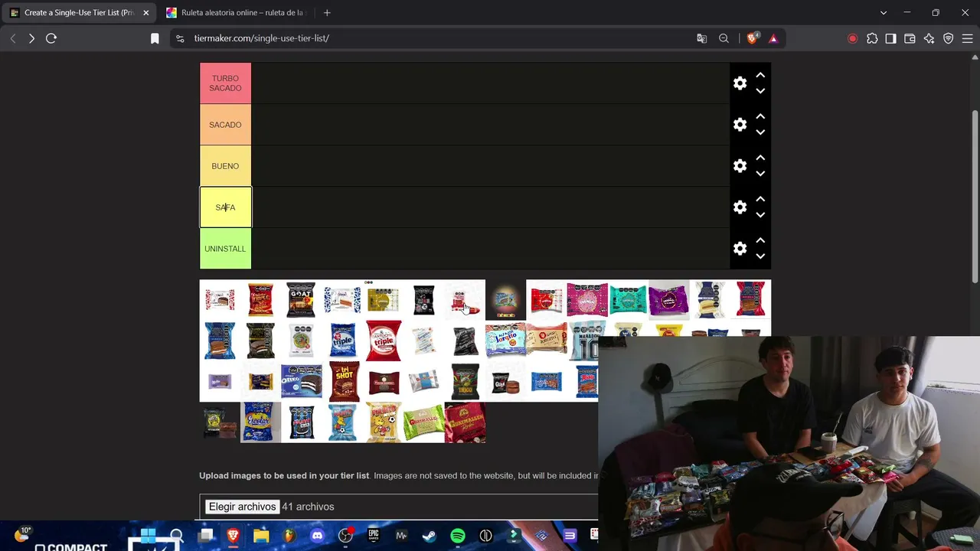Open the Brave Wallet

910,38
